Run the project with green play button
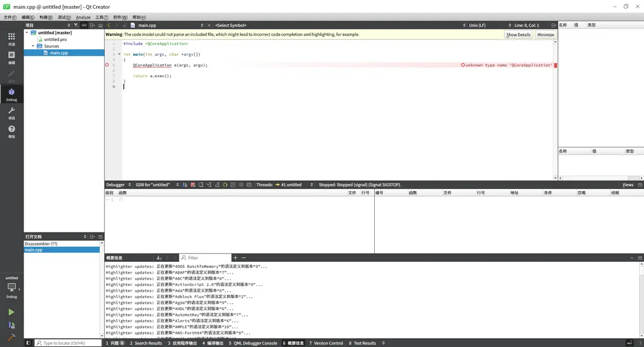 pos(12,312)
